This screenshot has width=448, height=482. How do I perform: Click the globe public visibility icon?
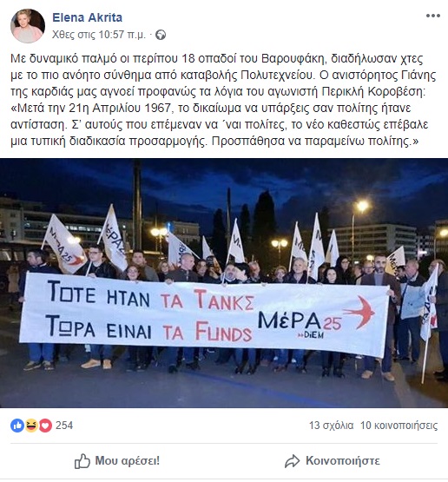(161, 35)
